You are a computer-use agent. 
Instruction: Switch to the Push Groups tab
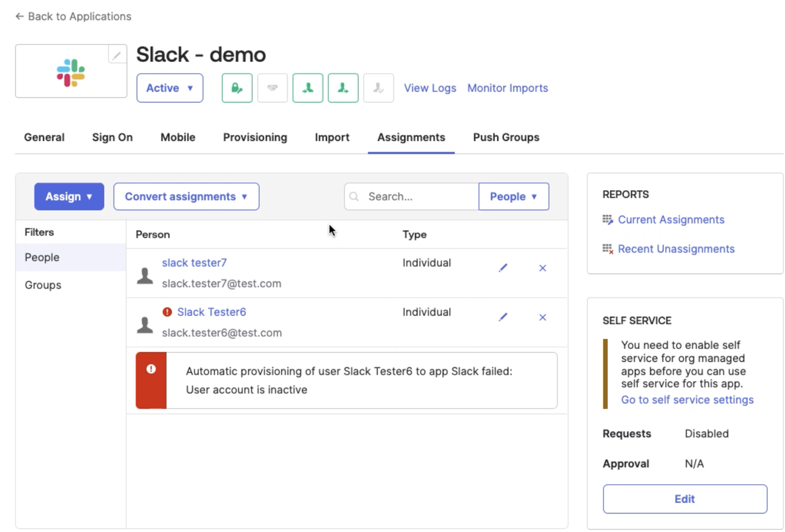coord(506,137)
